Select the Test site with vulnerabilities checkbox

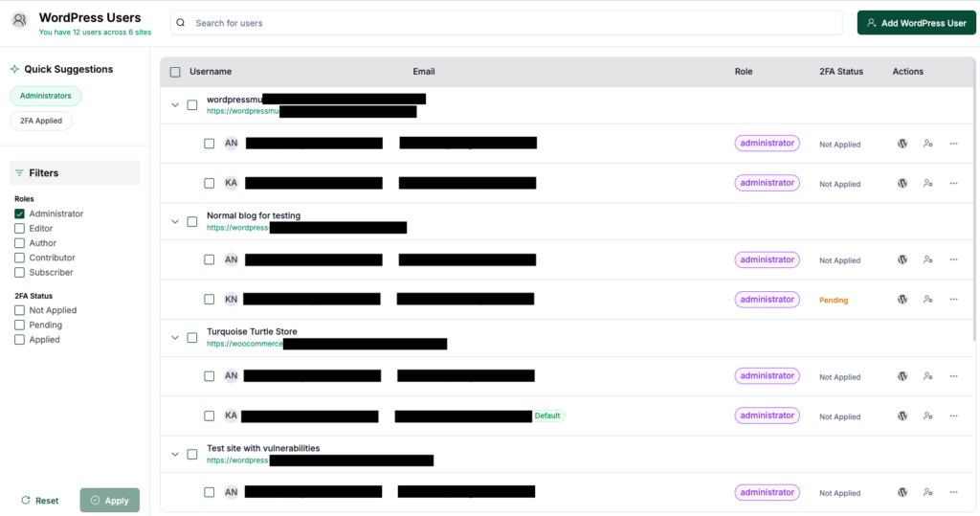point(192,454)
